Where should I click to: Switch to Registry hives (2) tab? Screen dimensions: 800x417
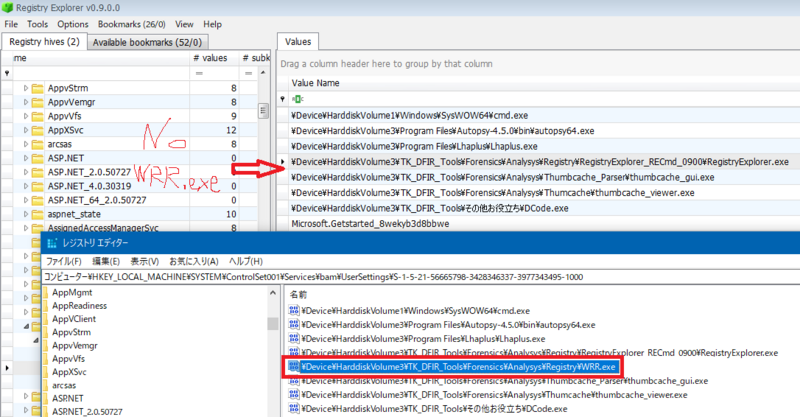click(x=44, y=42)
